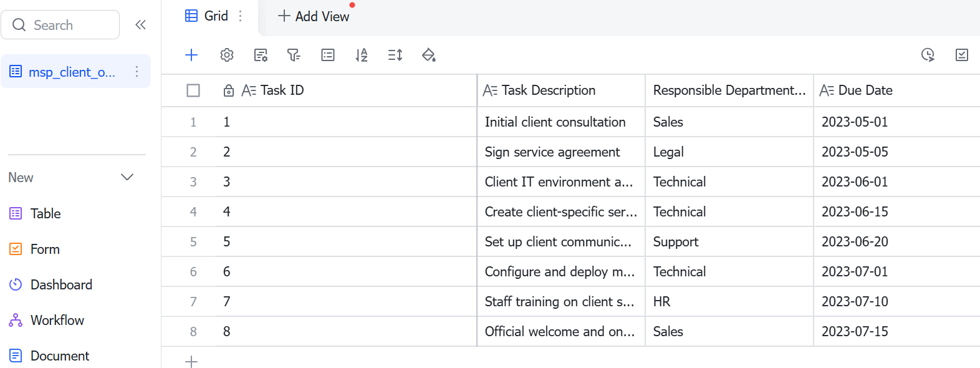Open the sort A-Z icon
The image size is (980, 368).
362,55
